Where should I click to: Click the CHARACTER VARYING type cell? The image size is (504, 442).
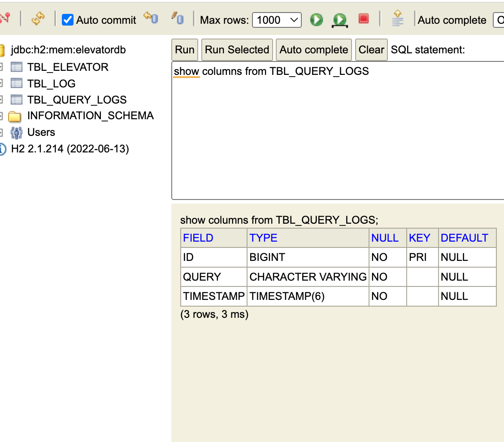coord(308,277)
